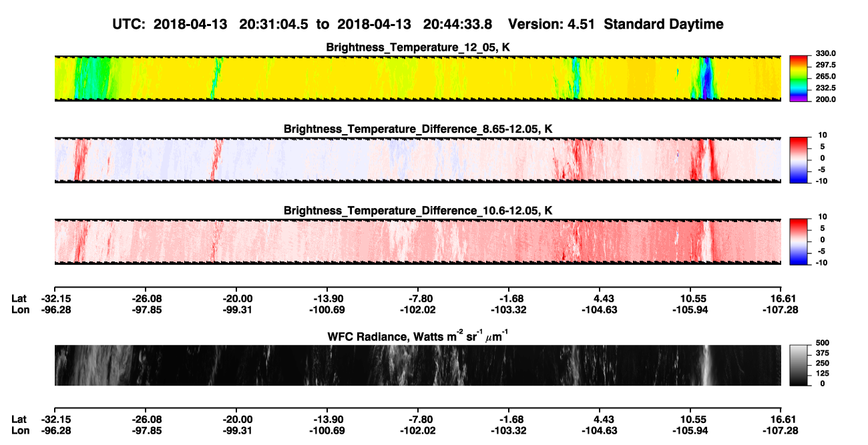Click the 10 label on the 8.65-12.05 color bar

[823, 135]
